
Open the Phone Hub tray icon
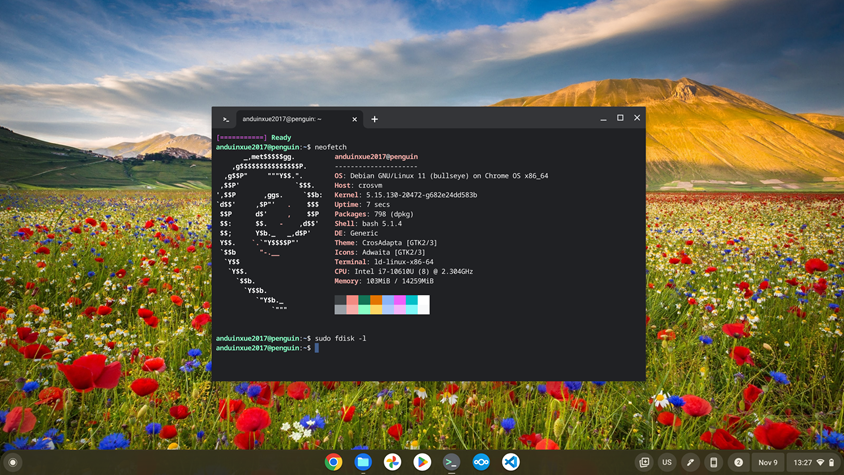coord(713,462)
